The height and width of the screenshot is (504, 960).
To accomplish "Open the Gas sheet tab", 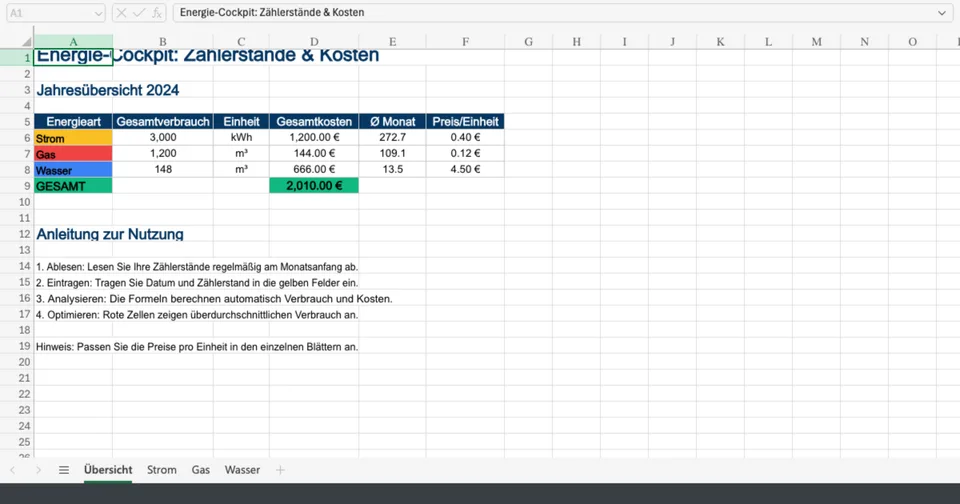I will (x=200, y=470).
